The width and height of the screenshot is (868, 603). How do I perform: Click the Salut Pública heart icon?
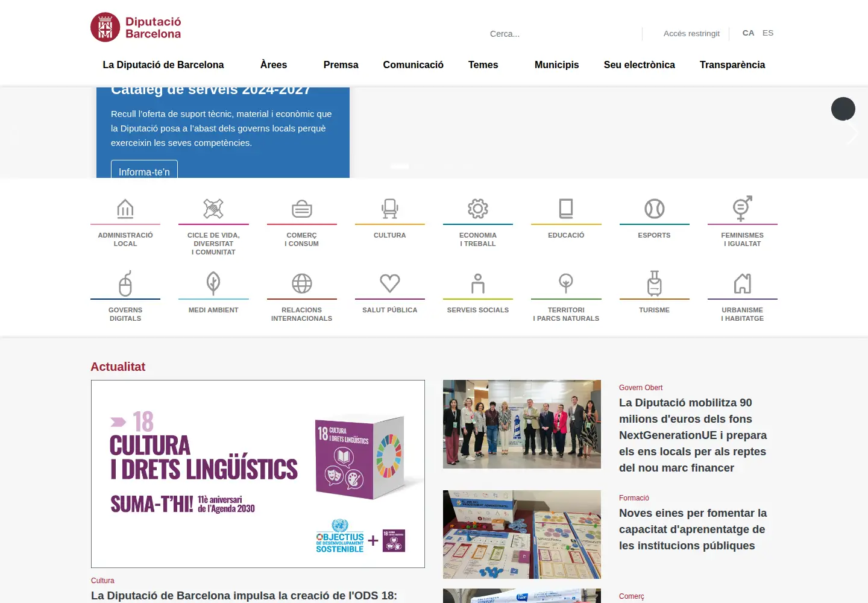tap(390, 283)
